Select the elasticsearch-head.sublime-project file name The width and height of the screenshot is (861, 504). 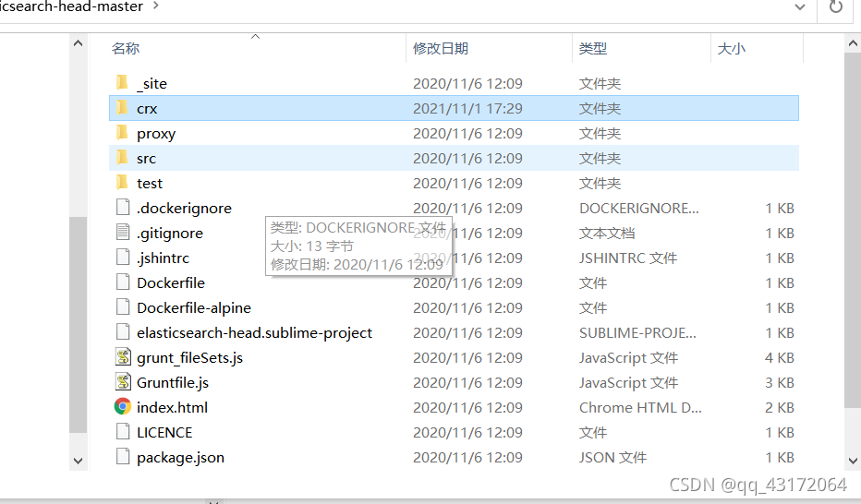pyautogui.click(x=254, y=333)
